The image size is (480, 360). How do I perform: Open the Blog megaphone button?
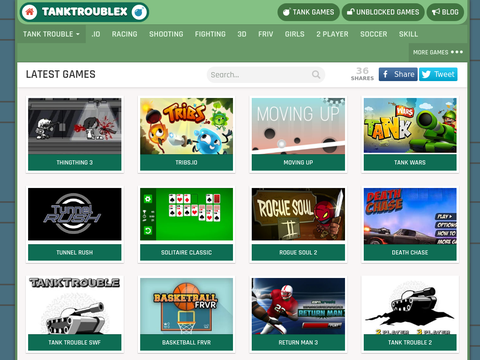(445, 12)
